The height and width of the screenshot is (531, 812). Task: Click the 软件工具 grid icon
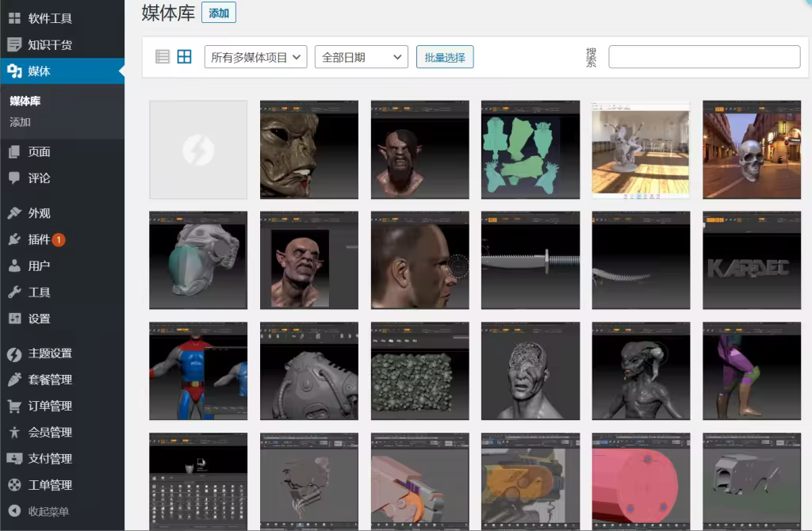(14, 18)
